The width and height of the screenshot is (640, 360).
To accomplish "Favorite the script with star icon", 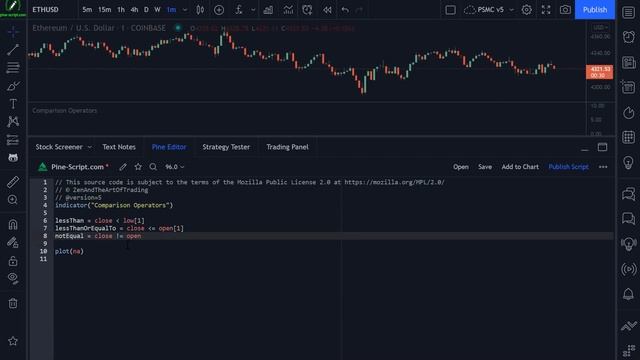I will tap(138, 167).
